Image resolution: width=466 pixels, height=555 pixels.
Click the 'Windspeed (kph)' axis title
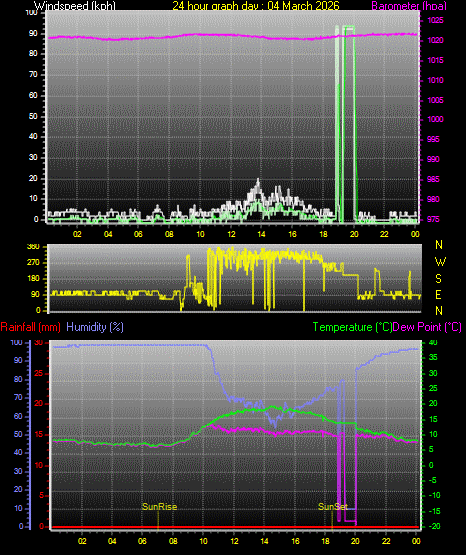point(75,6)
